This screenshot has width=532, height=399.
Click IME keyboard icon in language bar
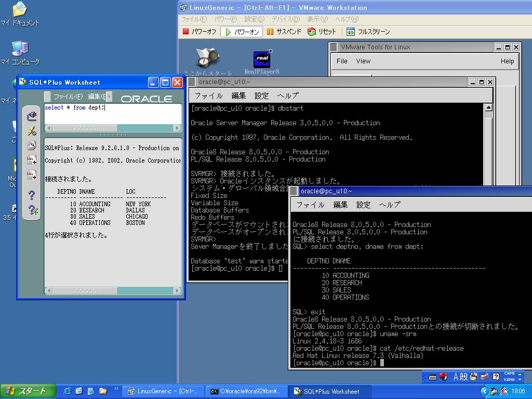[433, 377]
